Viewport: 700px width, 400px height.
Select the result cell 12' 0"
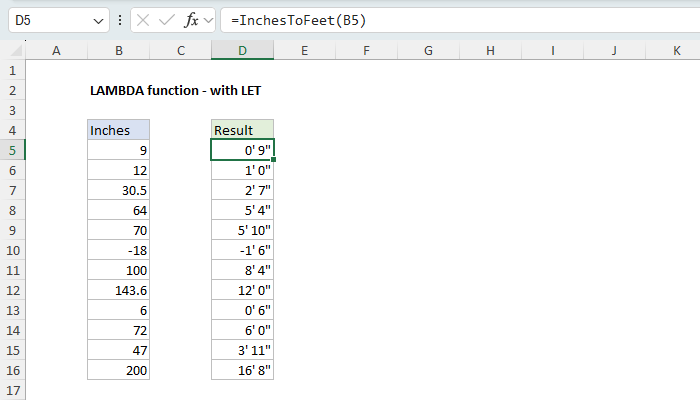pos(242,291)
